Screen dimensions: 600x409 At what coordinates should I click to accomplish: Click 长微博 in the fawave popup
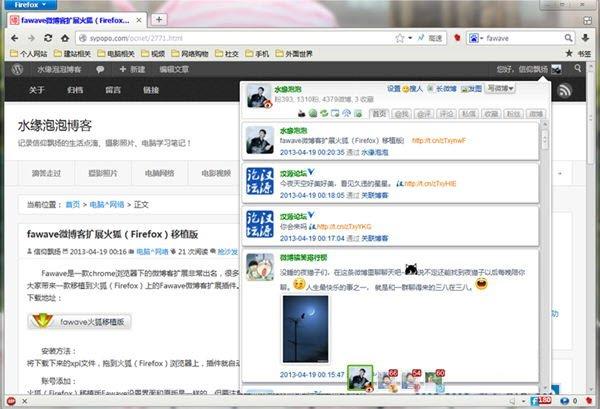coord(442,89)
